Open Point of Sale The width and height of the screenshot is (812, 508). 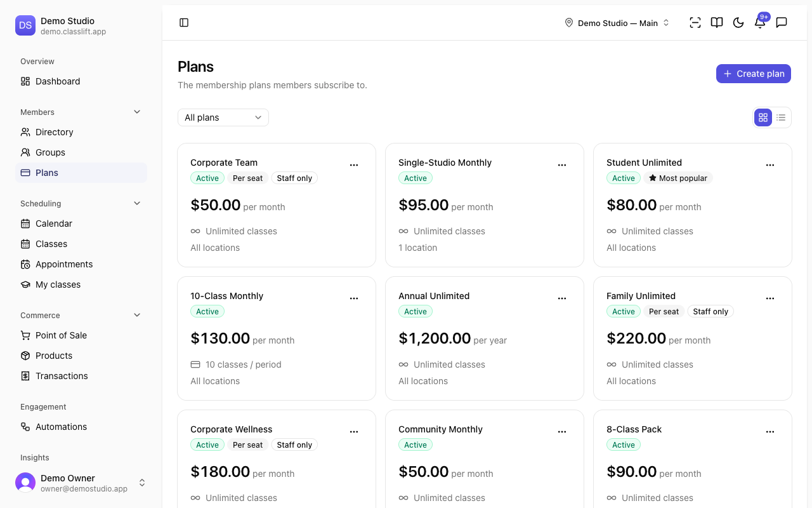[x=81, y=335]
